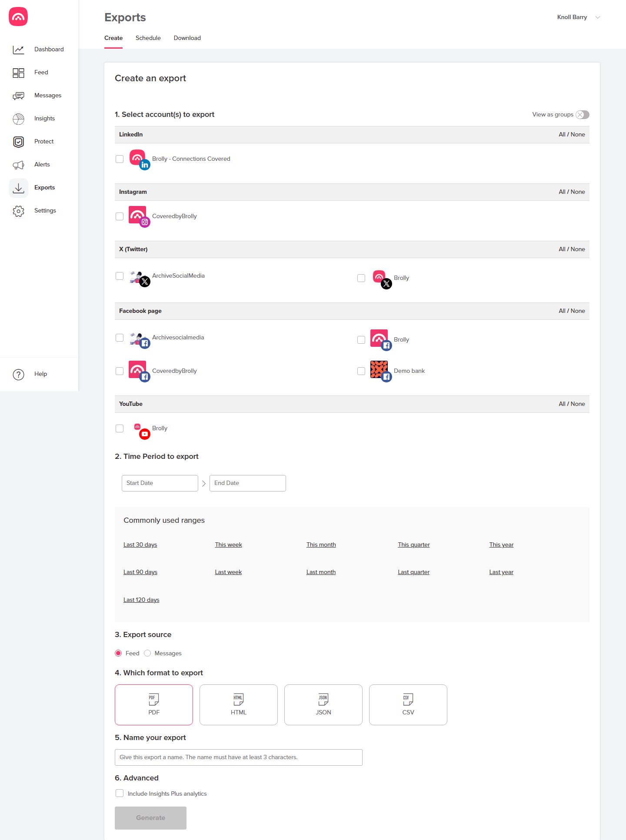Click the Last year range
The height and width of the screenshot is (840, 626).
501,572
